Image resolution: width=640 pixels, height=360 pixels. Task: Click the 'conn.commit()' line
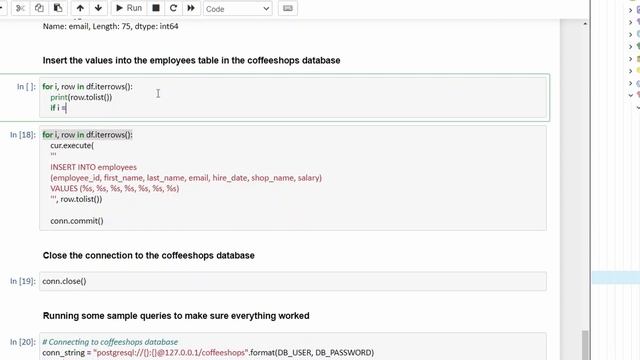tap(77, 221)
